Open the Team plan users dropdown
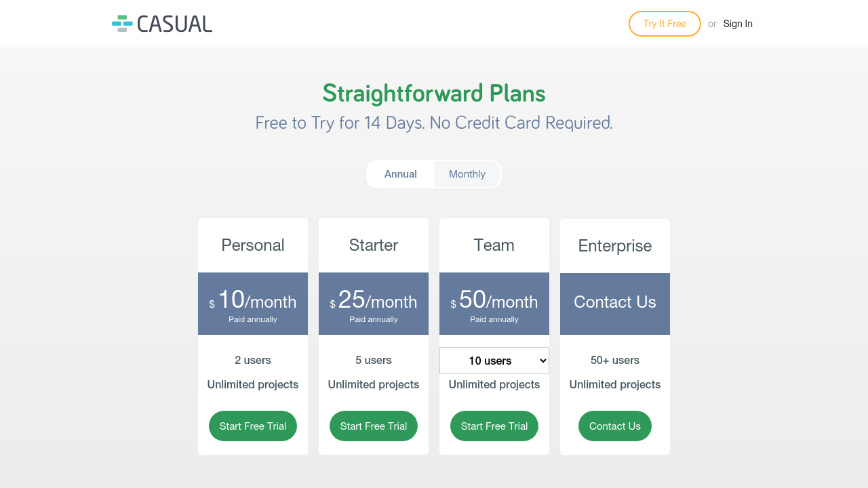The image size is (868, 488). pos(494,361)
